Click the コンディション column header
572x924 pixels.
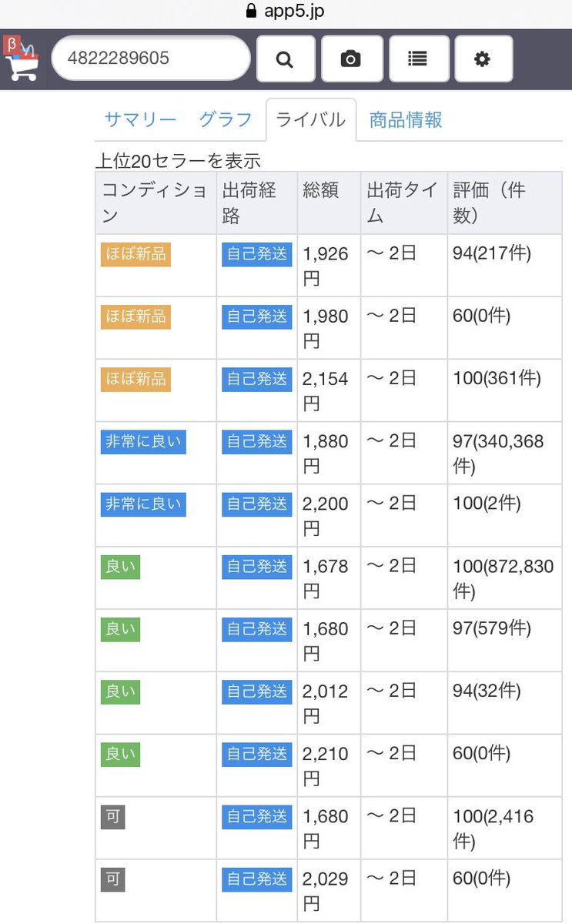155,203
